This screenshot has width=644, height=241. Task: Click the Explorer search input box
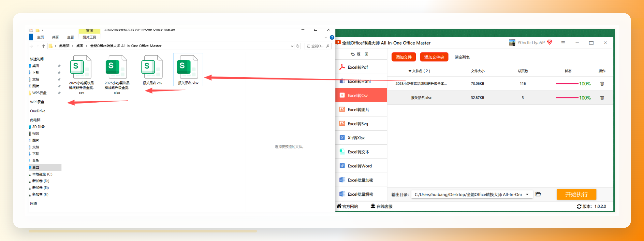tap(318, 46)
